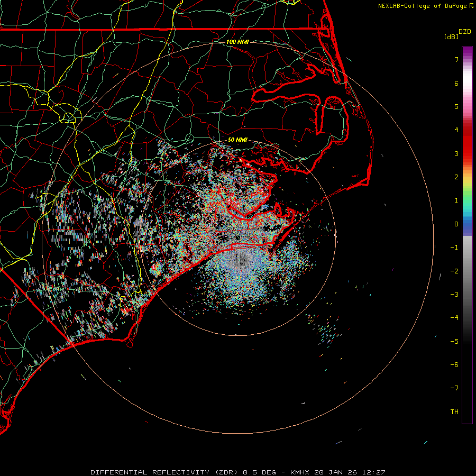Click the TH label on the color scale
476x476 pixels.
point(454,412)
